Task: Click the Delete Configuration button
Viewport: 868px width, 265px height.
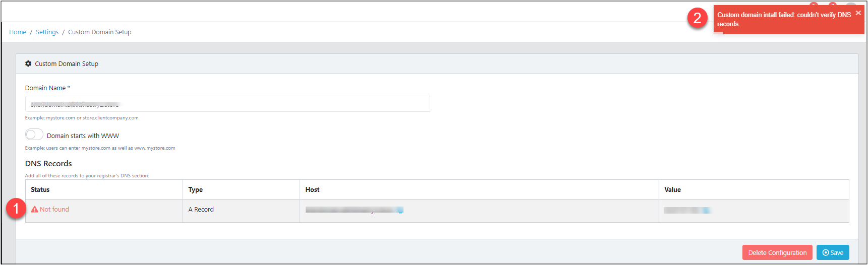Action: (x=777, y=253)
